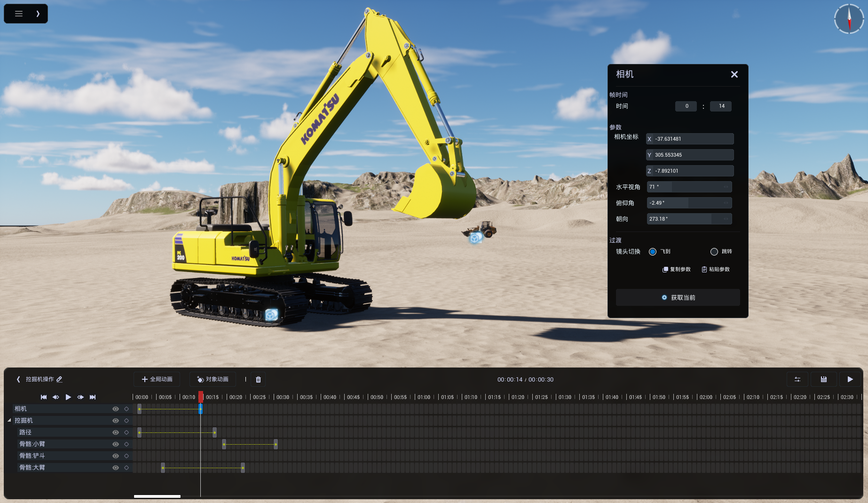Go back using arrow beside 挖掘机操作
Screen dimensions: 868x503
[18, 379]
